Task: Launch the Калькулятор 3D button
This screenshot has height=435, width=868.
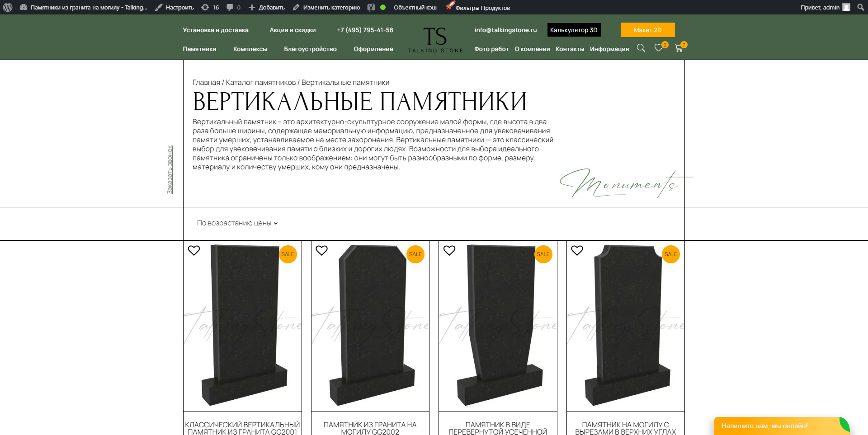Action: pos(574,30)
